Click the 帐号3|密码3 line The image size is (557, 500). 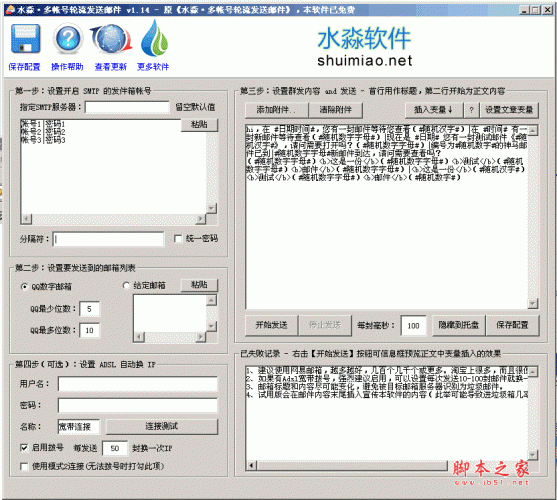(x=43, y=140)
